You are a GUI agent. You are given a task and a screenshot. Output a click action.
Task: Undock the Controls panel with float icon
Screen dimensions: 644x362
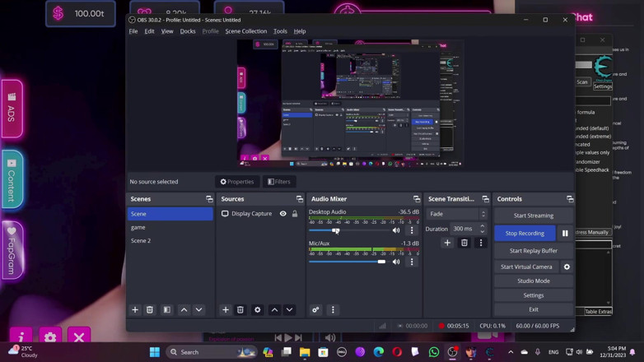570,199
